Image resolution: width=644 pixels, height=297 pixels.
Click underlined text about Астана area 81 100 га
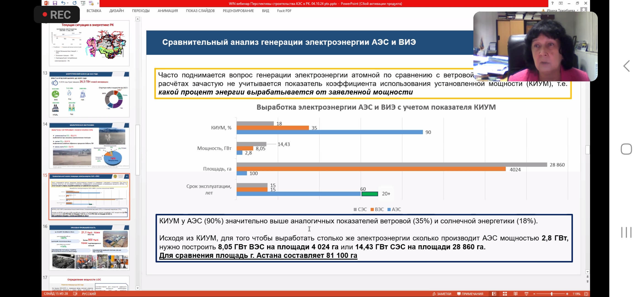pos(258,255)
